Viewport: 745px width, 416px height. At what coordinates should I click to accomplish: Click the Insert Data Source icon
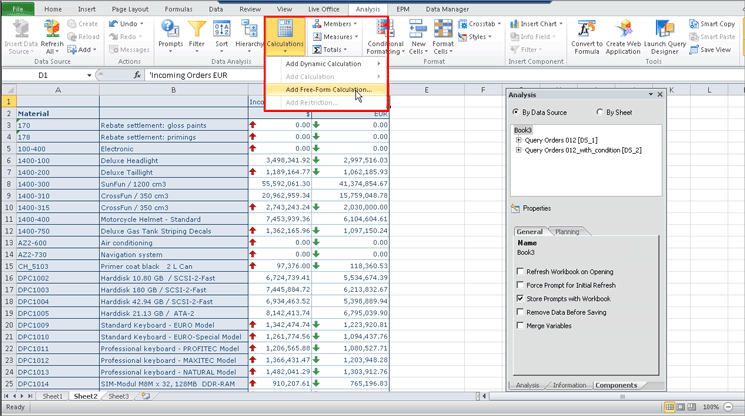click(x=21, y=29)
